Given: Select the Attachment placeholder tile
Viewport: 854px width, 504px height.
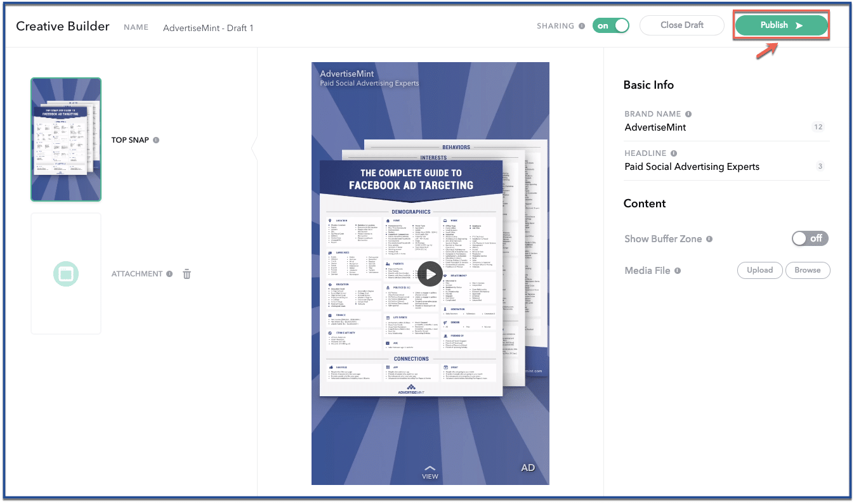Looking at the screenshot, I should [66, 274].
